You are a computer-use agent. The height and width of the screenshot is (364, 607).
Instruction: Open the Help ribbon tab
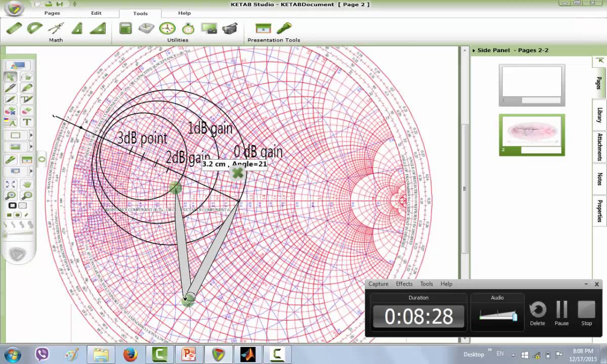(x=184, y=13)
